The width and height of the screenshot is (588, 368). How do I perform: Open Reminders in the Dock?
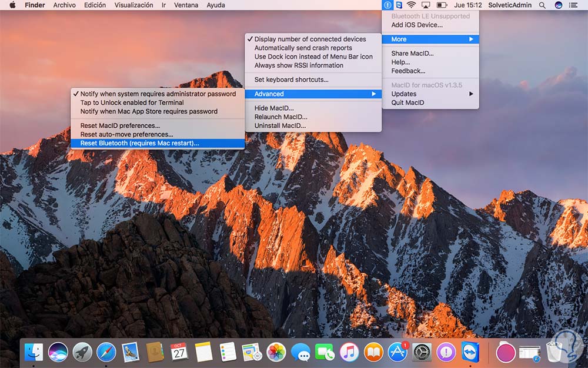pos(228,352)
